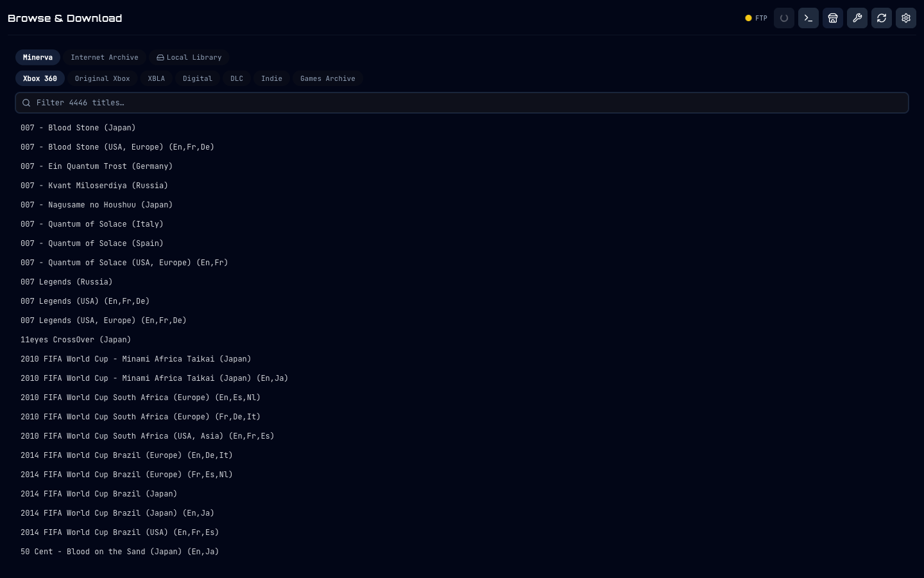Select the DLC category
Screen dimensions: 924x578
coord(237,78)
